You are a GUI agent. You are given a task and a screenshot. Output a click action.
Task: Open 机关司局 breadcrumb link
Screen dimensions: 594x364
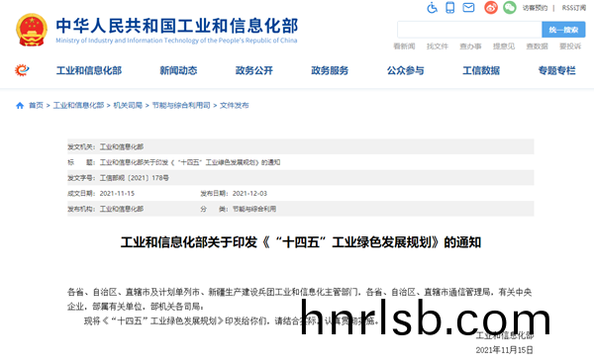128,105
